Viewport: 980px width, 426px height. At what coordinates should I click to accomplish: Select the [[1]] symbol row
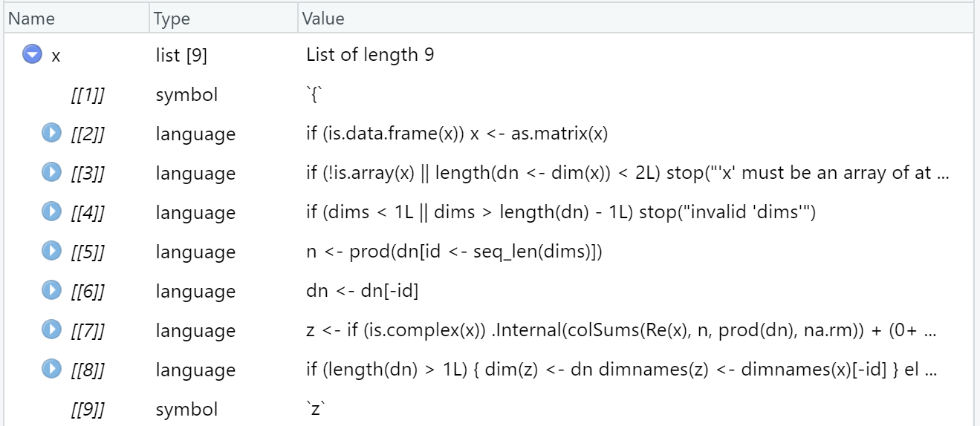(87, 95)
